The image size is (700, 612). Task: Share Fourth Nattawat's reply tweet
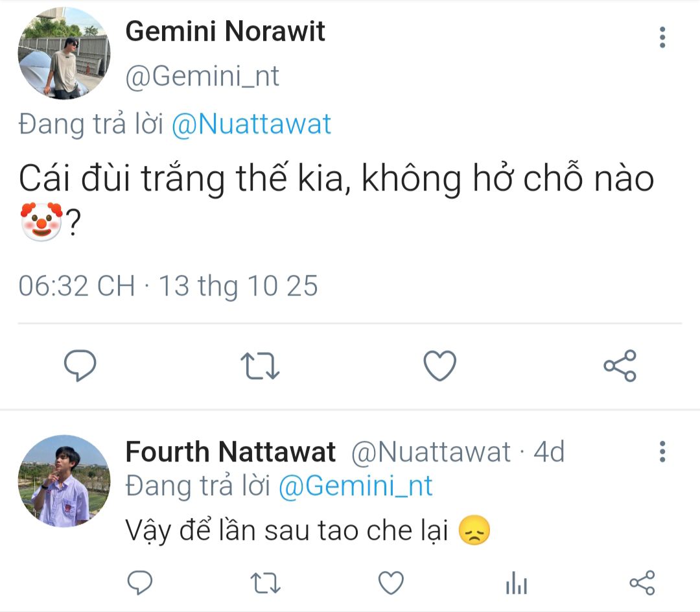[x=642, y=583]
